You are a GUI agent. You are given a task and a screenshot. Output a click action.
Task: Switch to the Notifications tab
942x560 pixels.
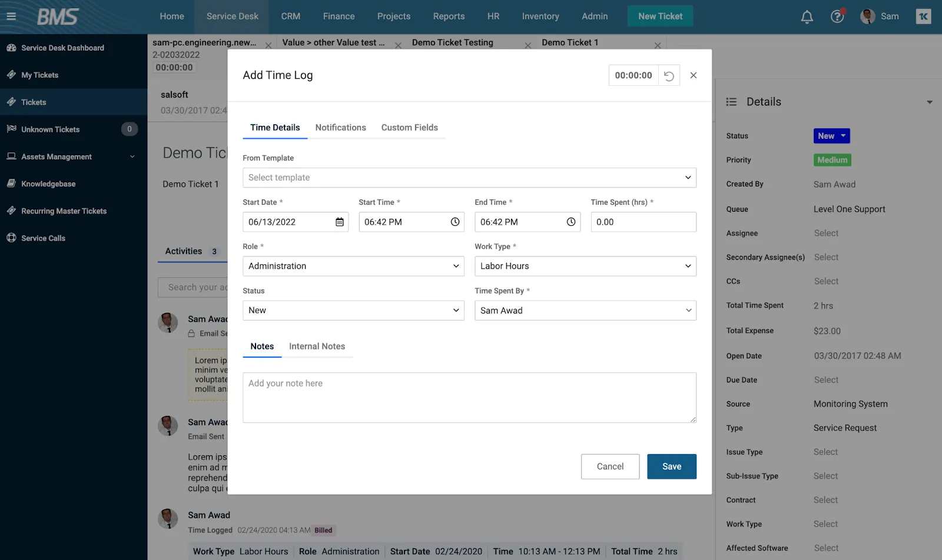click(x=340, y=128)
